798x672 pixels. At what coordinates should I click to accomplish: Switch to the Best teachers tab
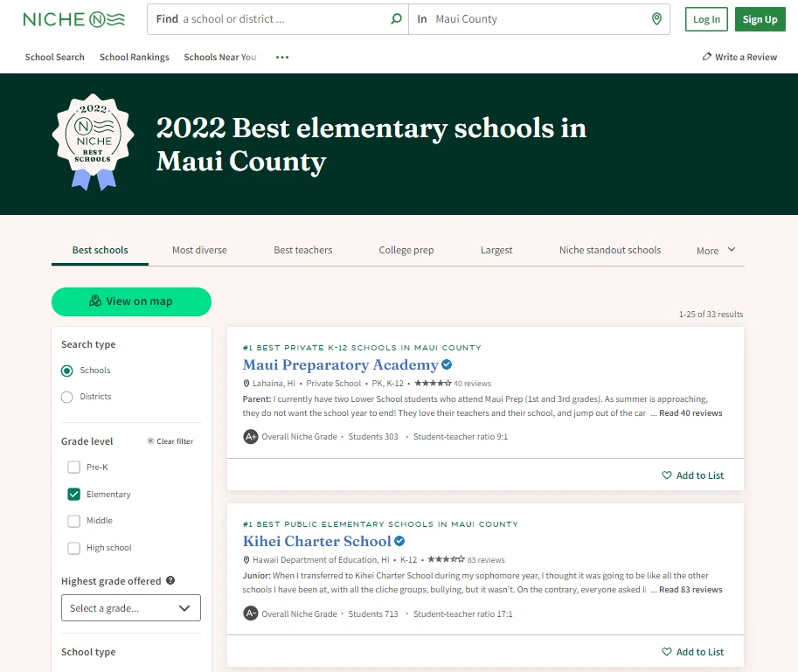click(302, 250)
